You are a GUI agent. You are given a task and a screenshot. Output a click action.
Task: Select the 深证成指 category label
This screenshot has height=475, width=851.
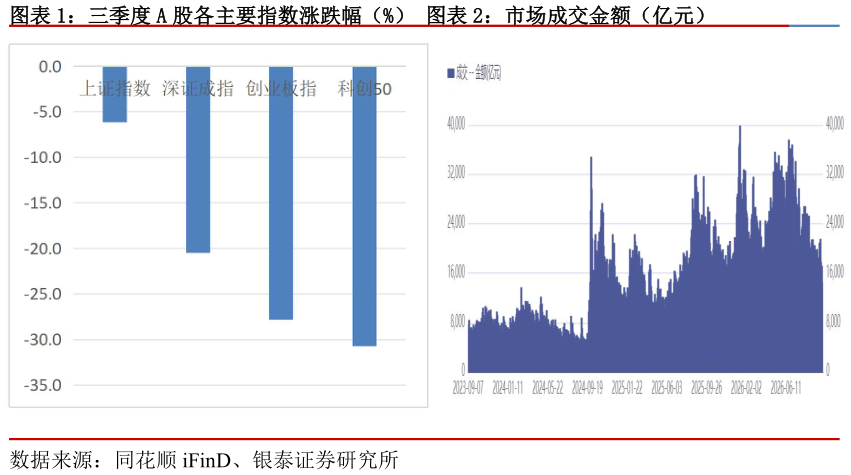point(198,88)
